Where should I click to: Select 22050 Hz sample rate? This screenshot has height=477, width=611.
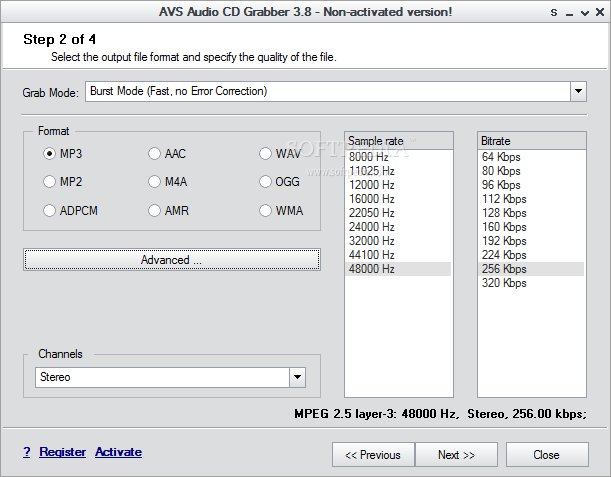tap(398, 213)
